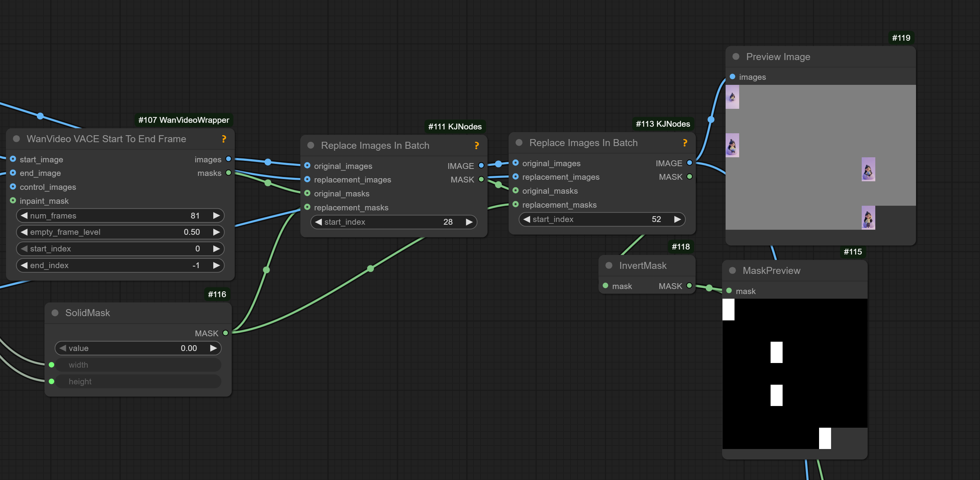This screenshot has height=480, width=980.
Task: Click the #113 KJNodes badge label
Action: tap(662, 124)
